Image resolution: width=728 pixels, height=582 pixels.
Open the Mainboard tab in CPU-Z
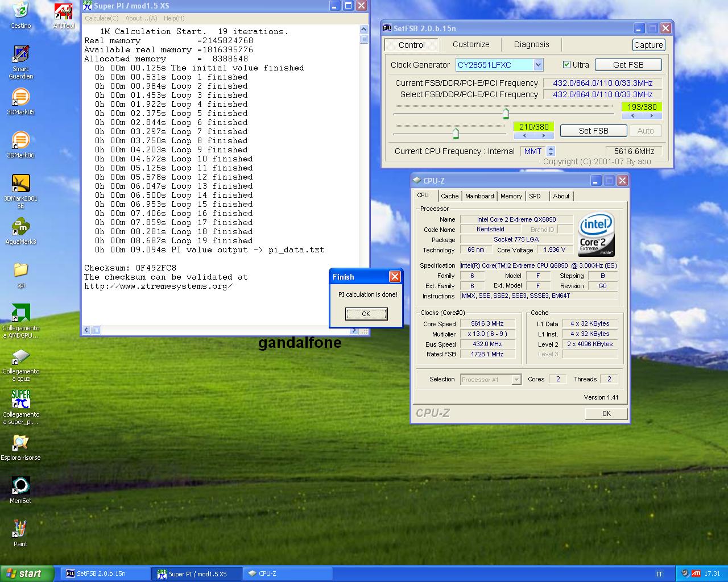coord(479,196)
